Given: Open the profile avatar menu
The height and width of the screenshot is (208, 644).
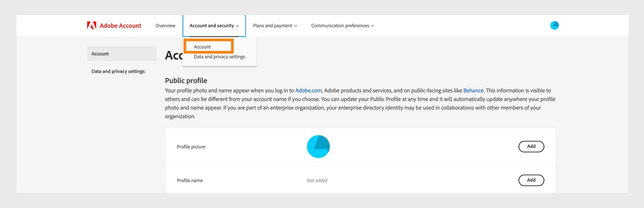Looking at the screenshot, I should click(x=554, y=25).
